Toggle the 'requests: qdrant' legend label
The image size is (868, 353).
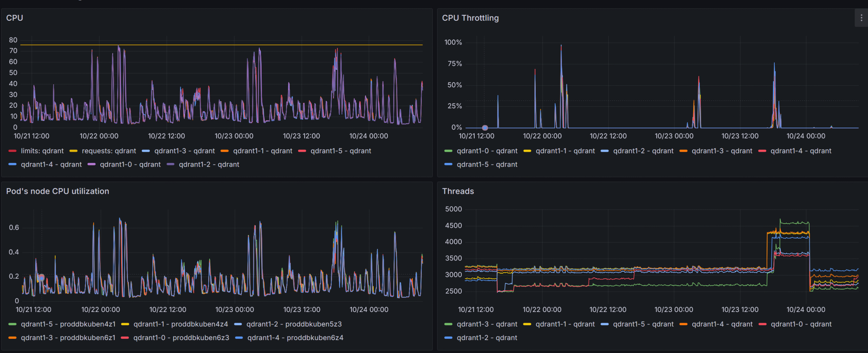tap(108, 151)
